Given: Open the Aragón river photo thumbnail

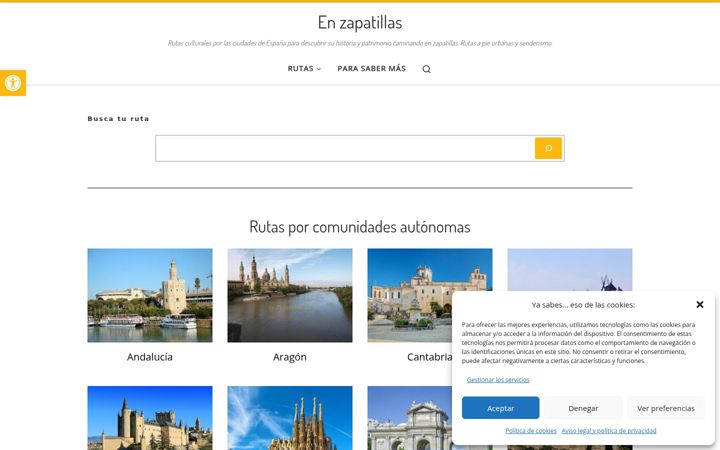Looking at the screenshot, I should click(290, 295).
